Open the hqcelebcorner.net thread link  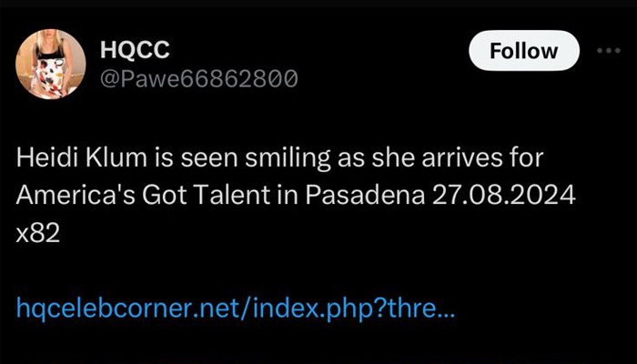point(236,308)
